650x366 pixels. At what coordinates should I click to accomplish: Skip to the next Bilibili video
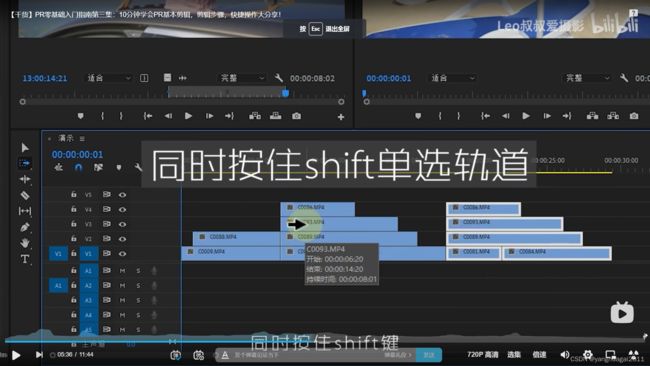(39, 355)
